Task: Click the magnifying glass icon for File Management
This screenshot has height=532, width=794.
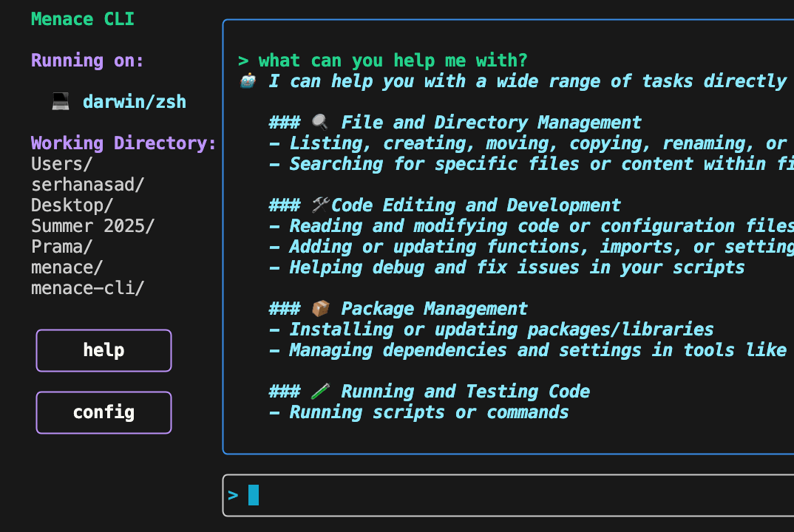Action: click(319, 123)
